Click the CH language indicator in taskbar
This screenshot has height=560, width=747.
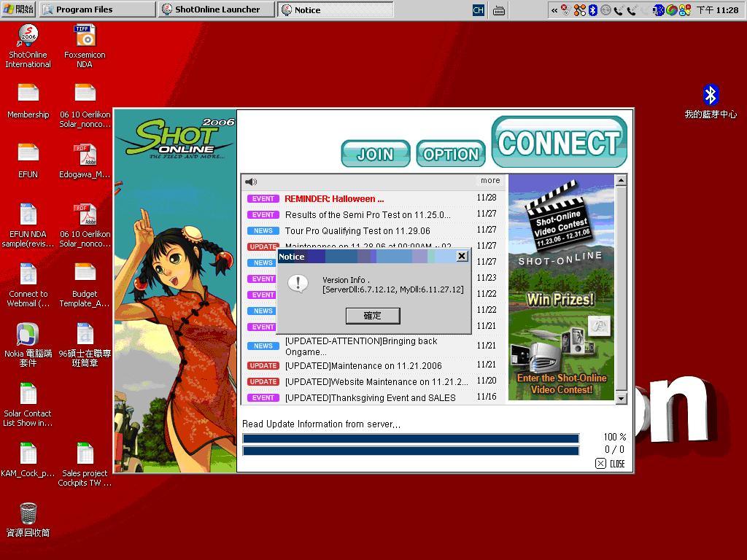tap(479, 10)
